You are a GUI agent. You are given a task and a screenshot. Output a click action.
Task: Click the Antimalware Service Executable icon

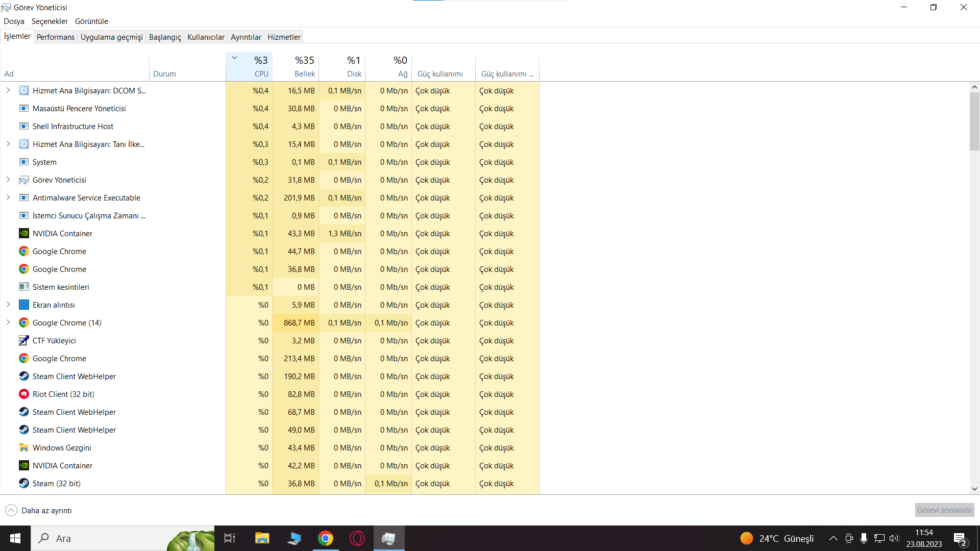tap(23, 198)
